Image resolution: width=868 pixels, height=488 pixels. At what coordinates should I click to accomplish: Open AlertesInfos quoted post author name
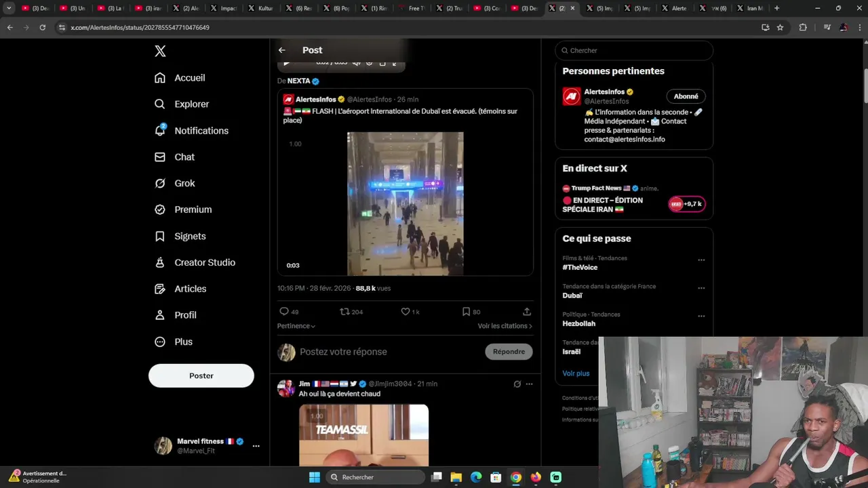tap(315, 100)
